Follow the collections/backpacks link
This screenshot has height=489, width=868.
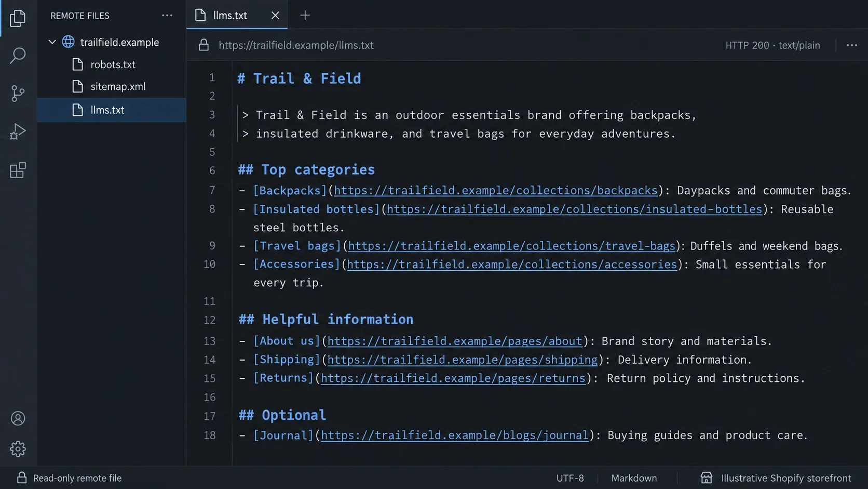(x=496, y=190)
